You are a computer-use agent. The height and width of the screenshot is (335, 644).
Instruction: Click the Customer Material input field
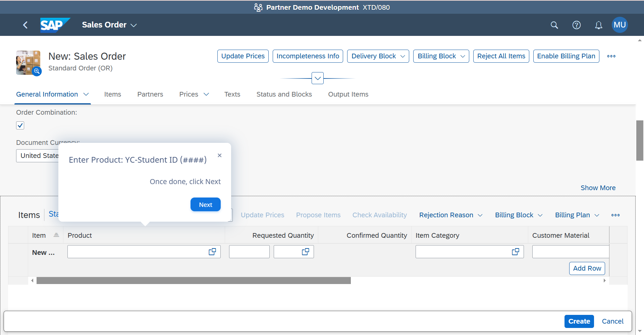coord(571,252)
